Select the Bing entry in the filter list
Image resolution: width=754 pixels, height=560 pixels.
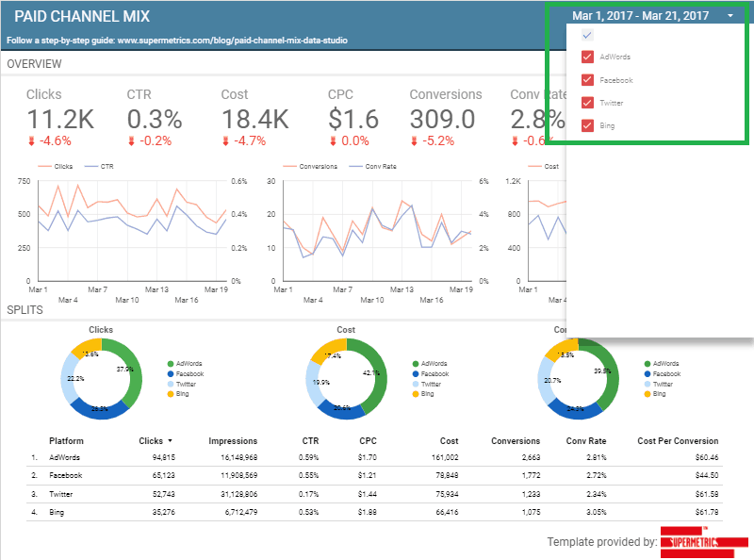(x=607, y=125)
